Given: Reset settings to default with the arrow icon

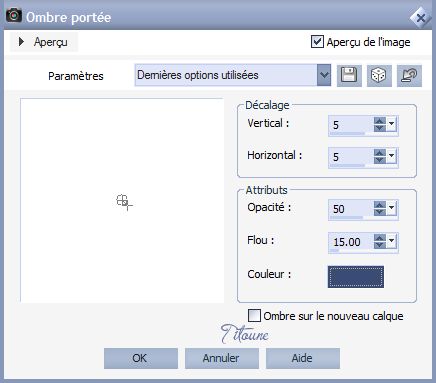Looking at the screenshot, I should (x=409, y=75).
